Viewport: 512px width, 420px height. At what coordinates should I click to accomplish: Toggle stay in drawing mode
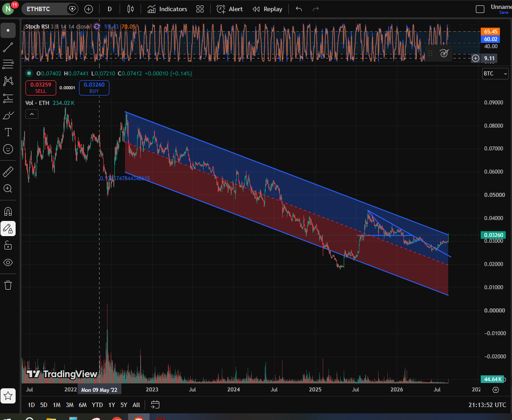[8, 229]
